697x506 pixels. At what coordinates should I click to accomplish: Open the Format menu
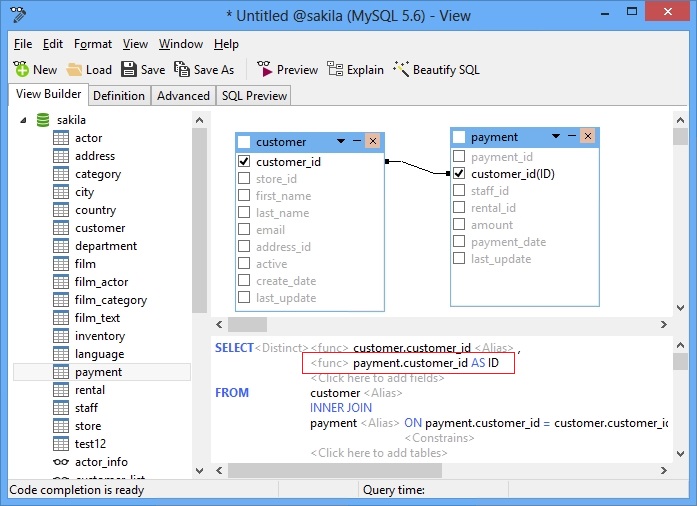click(x=93, y=44)
